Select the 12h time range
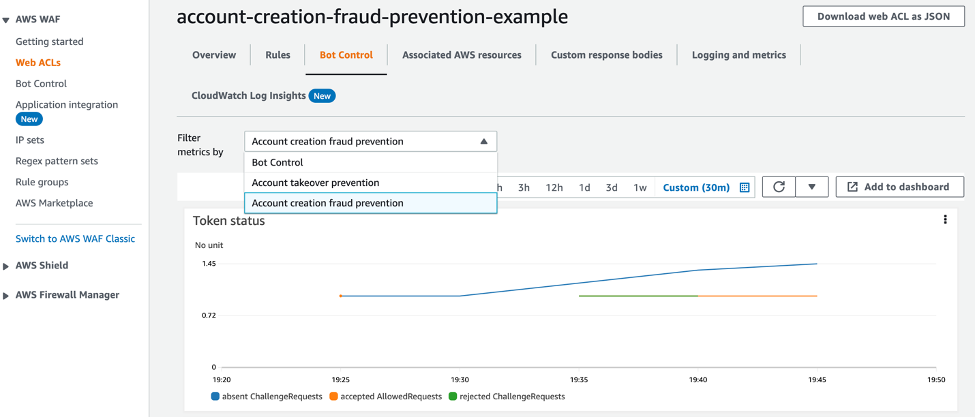Viewport: 977px width, 418px height. 555,188
